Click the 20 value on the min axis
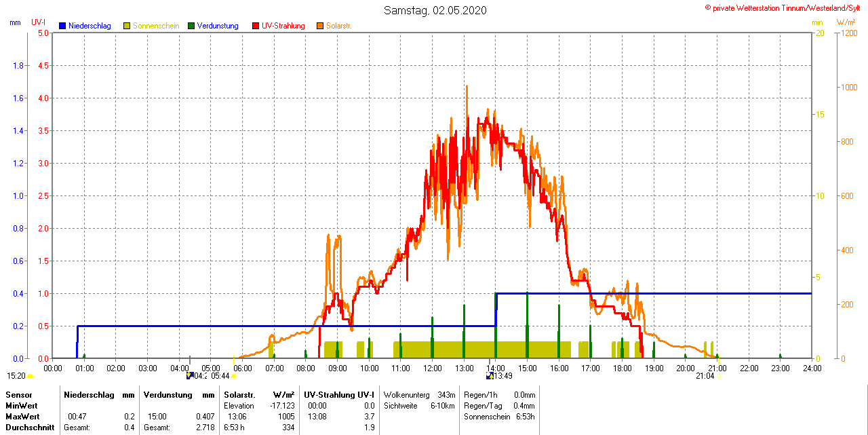Viewport: 868px width, 435px height. [818, 33]
